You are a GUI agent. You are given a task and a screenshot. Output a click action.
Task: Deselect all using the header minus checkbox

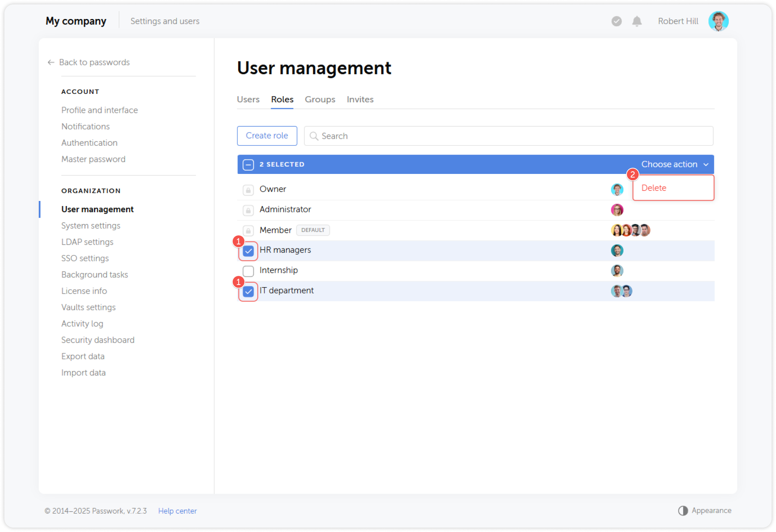248,165
